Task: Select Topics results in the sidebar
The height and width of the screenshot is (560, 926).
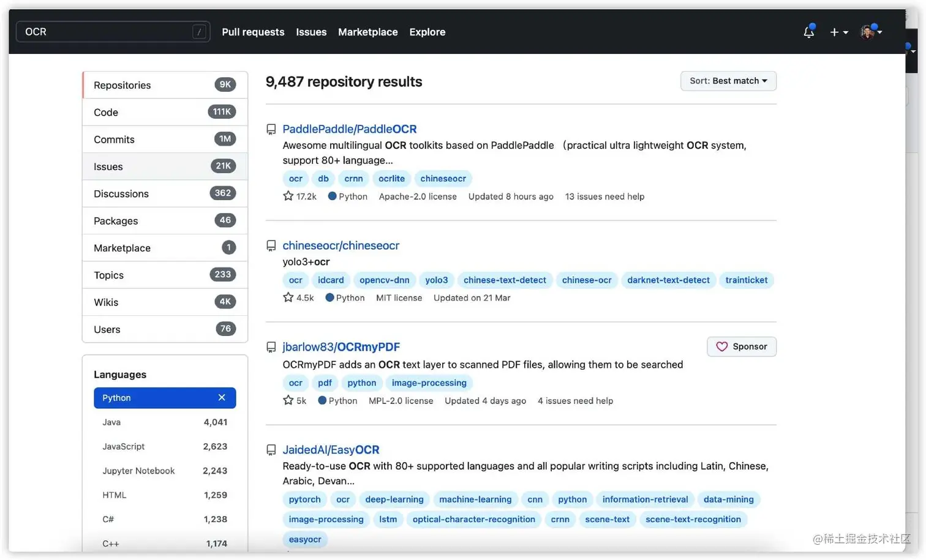Action: point(165,275)
